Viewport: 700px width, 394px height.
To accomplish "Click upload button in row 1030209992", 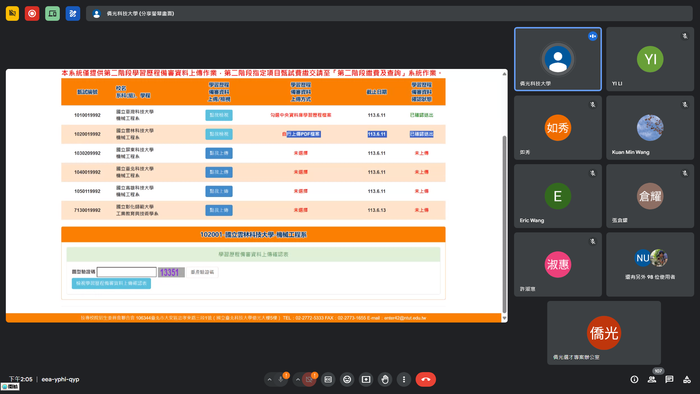I will [x=219, y=153].
